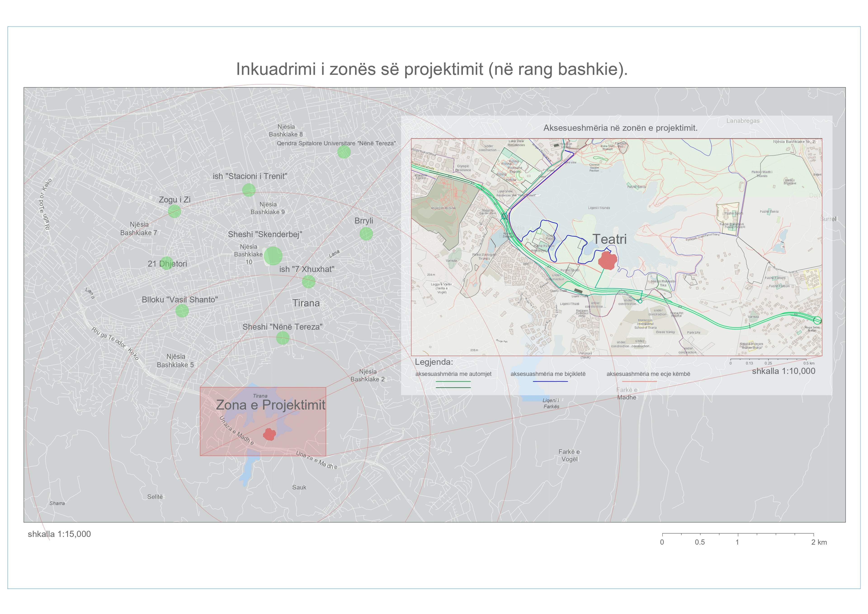868x614 pixels.
Task: Click the "Njësia Bashkiake 10" label
Action: pos(248,254)
